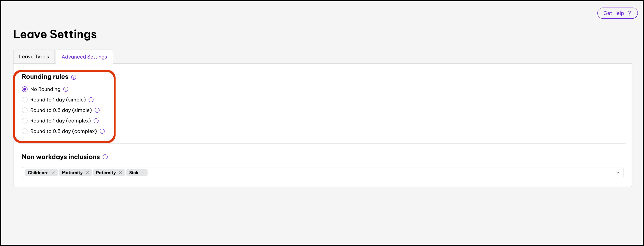Remove the Childcare tag
Image resolution: width=644 pixels, height=246 pixels.
coord(53,173)
